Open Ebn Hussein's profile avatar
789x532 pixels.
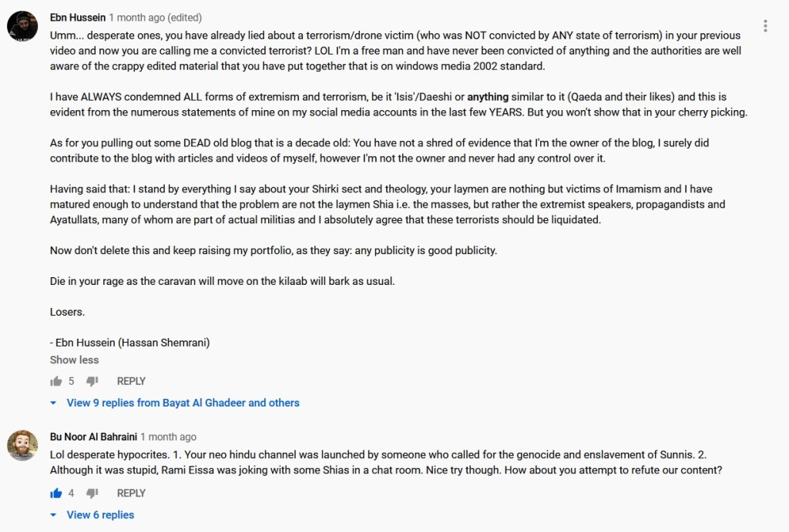(23, 27)
